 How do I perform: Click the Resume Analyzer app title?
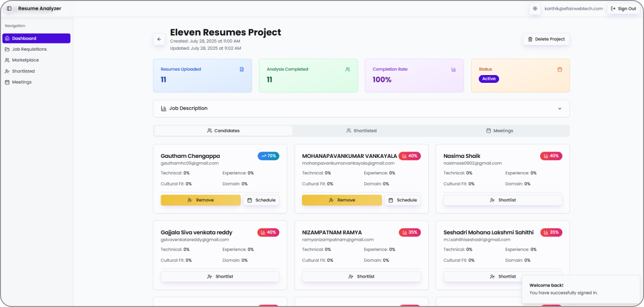pyautogui.click(x=40, y=8)
